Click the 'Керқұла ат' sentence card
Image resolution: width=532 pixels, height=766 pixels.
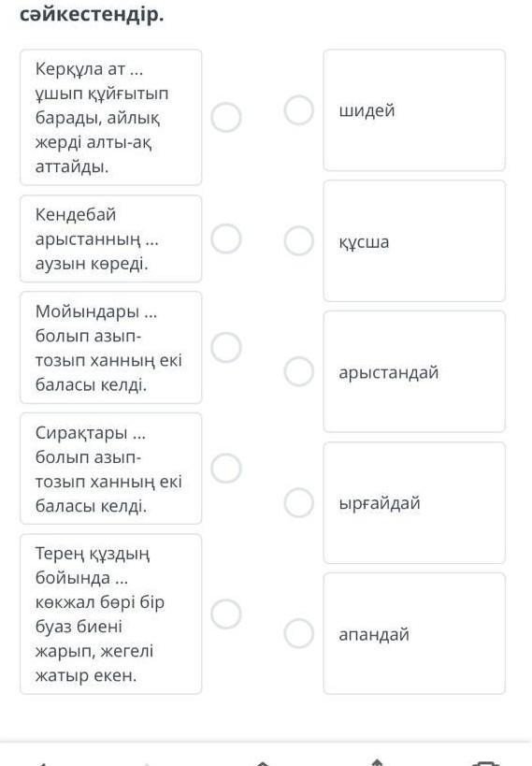point(111,117)
